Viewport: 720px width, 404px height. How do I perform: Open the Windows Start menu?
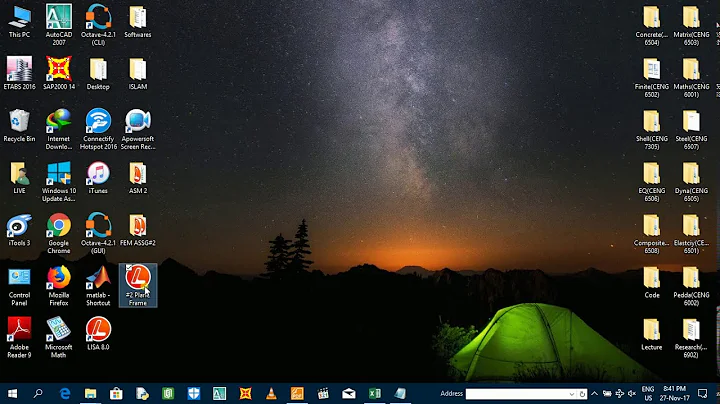click(12, 393)
